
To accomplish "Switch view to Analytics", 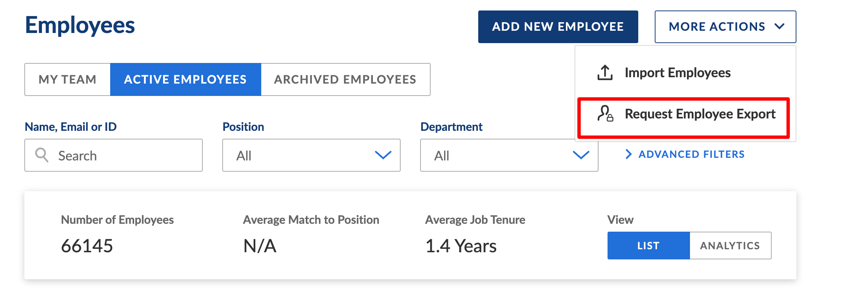I will point(730,246).
